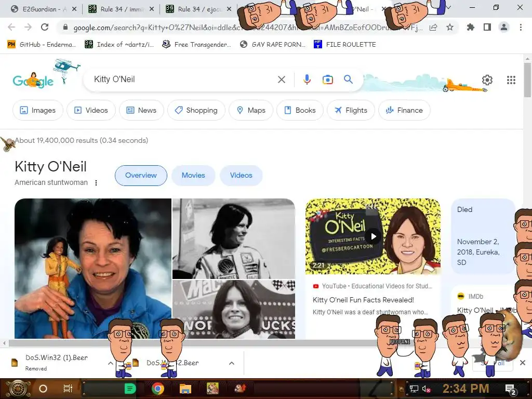
Task: Click the Google search text field
Action: point(183,79)
